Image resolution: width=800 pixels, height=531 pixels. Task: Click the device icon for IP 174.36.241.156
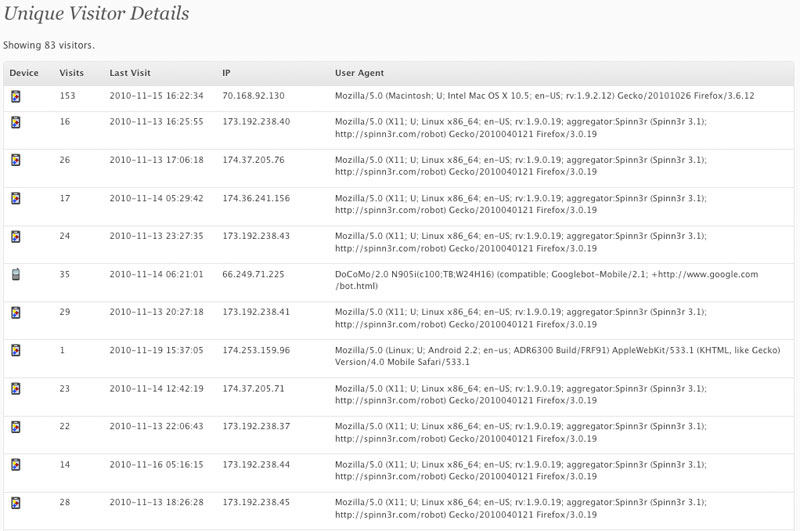pos(16,198)
